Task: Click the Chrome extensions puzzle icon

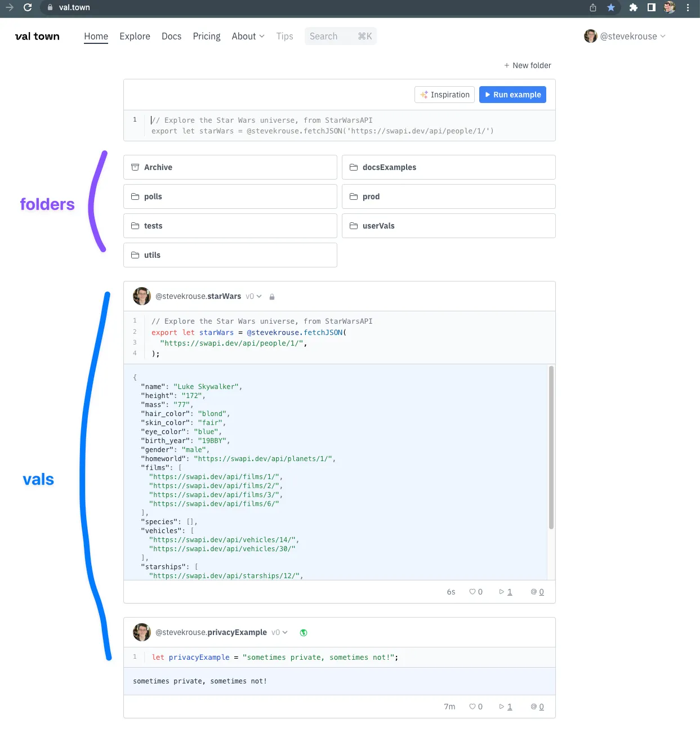Action: tap(634, 7)
